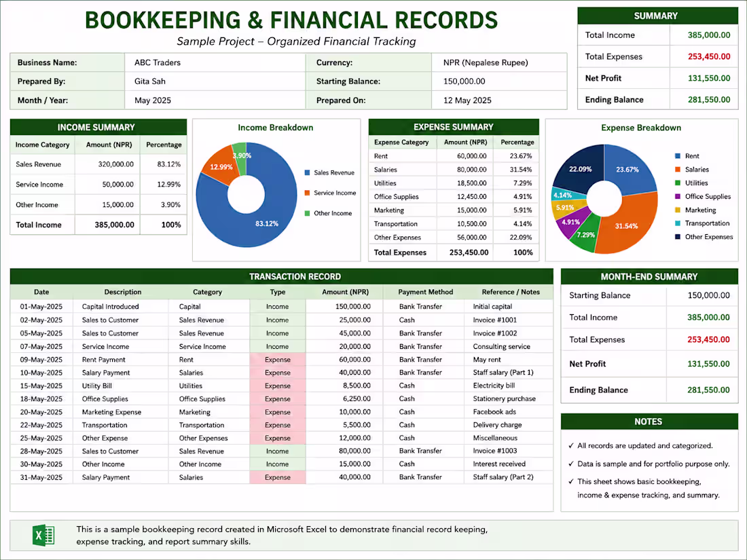Click the 5.91% slice in the expense chart
The width and height of the screenshot is (747, 560).
click(565, 208)
